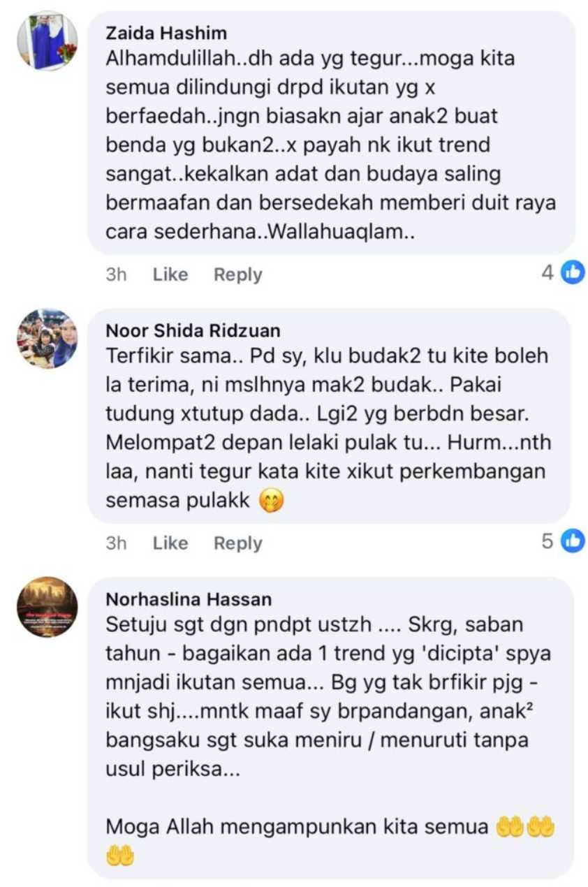View the 5 reactions count
Image resolution: width=588 pixels, height=887 pixels.
click(547, 541)
